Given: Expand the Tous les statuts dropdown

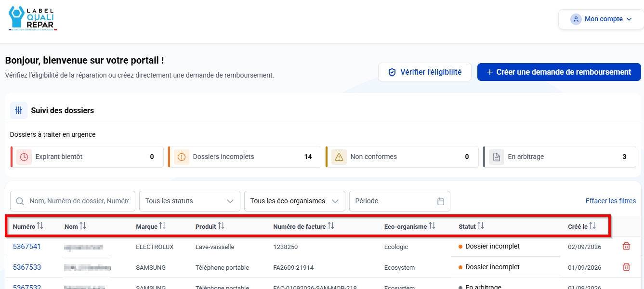Looking at the screenshot, I should coord(190,201).
